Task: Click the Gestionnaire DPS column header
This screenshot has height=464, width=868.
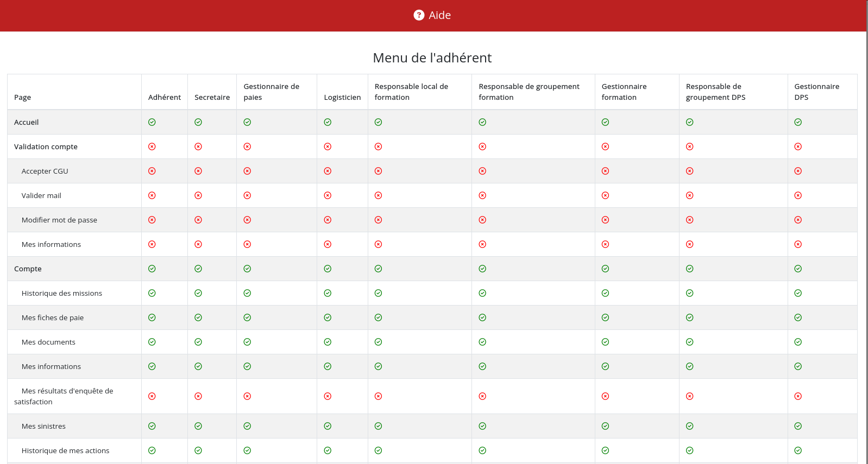Action: [x=816, y=92]
